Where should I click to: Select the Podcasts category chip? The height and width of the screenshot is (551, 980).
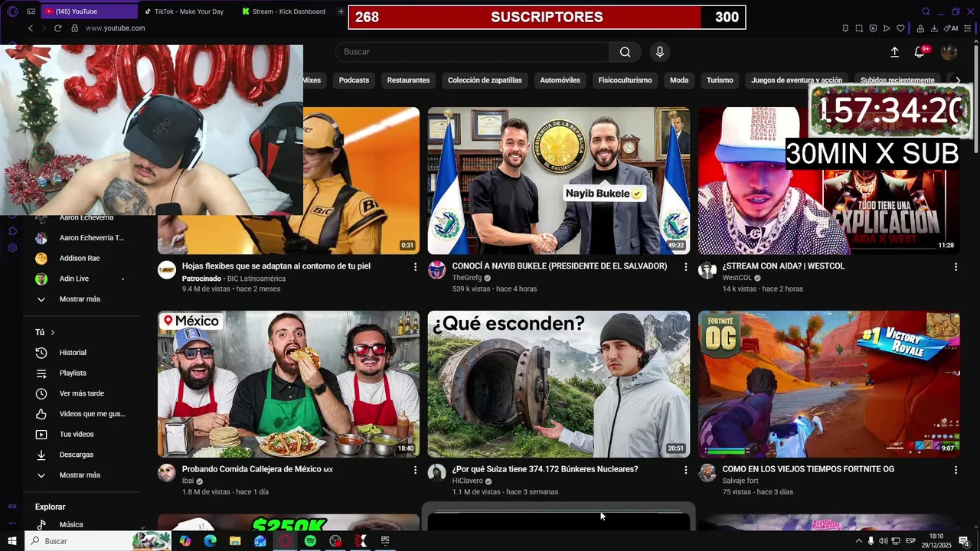click(x=354, y=80)
